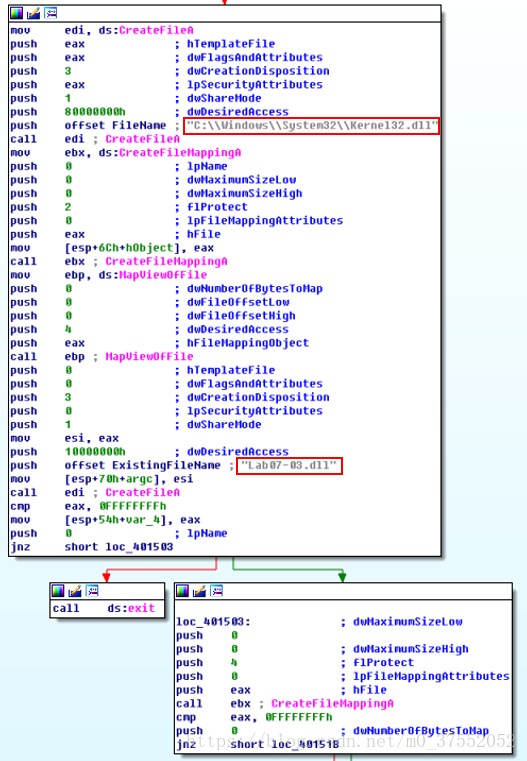527x761 pixels.
Task: Select the "offset FileName" operand
Action: (x=115, y=125)
